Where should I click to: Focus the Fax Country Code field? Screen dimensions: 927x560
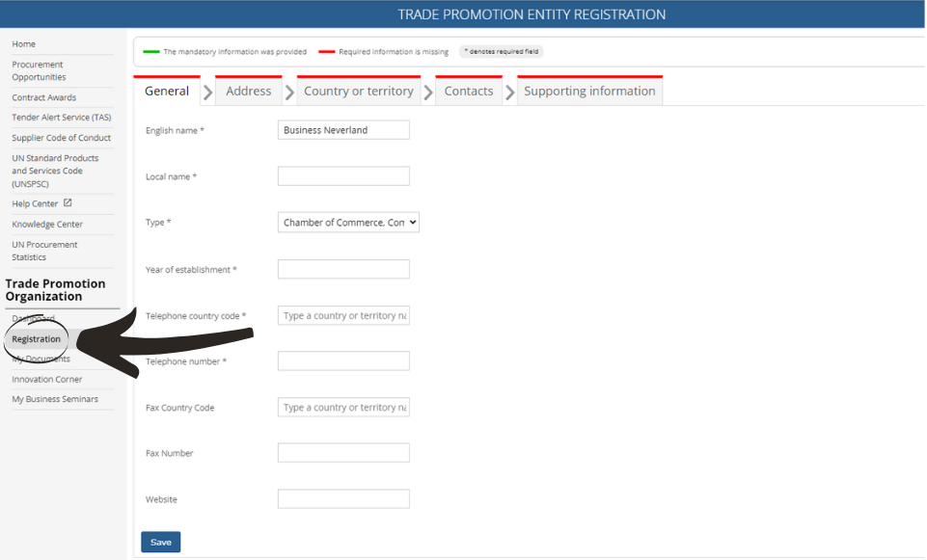(x=343, y=407)
